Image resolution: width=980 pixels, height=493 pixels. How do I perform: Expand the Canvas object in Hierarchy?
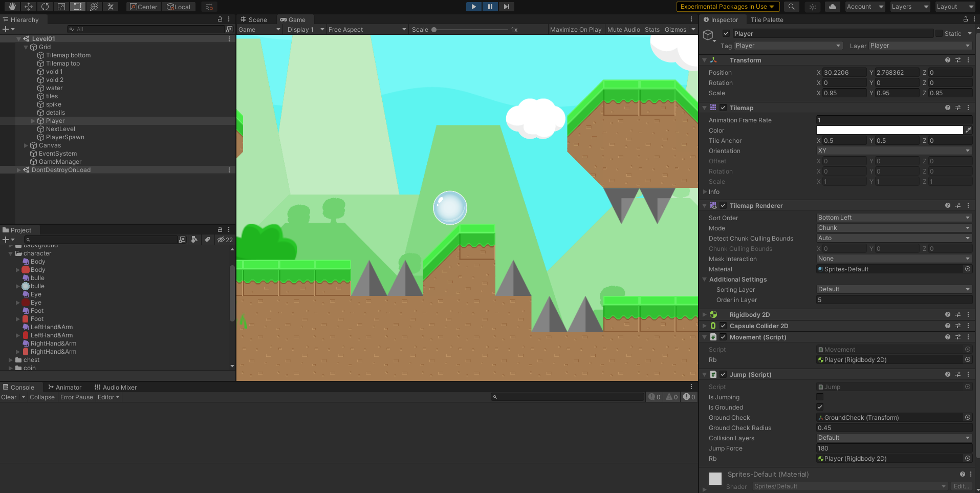26,145
